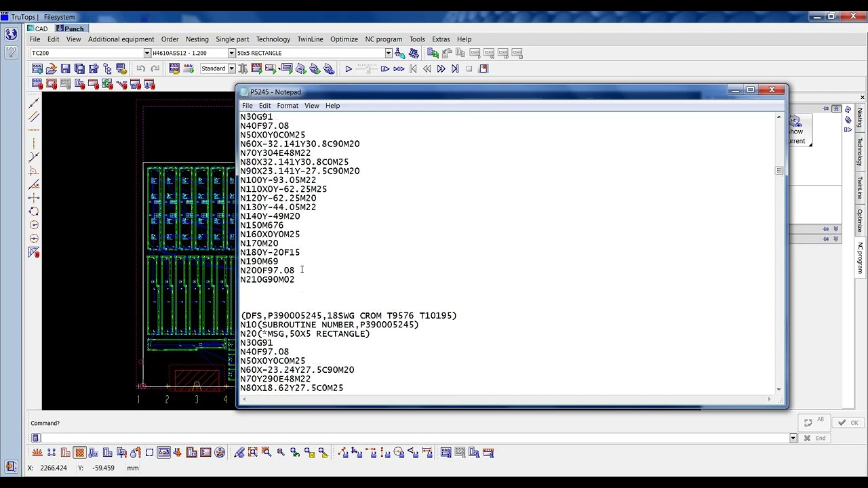Open the Technology side tab
The height and width of the screenshot is (488, 868).
859,152
